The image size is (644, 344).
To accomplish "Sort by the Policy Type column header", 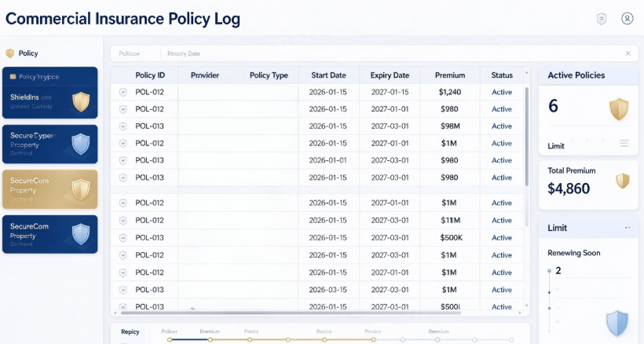I will point(269,75).
